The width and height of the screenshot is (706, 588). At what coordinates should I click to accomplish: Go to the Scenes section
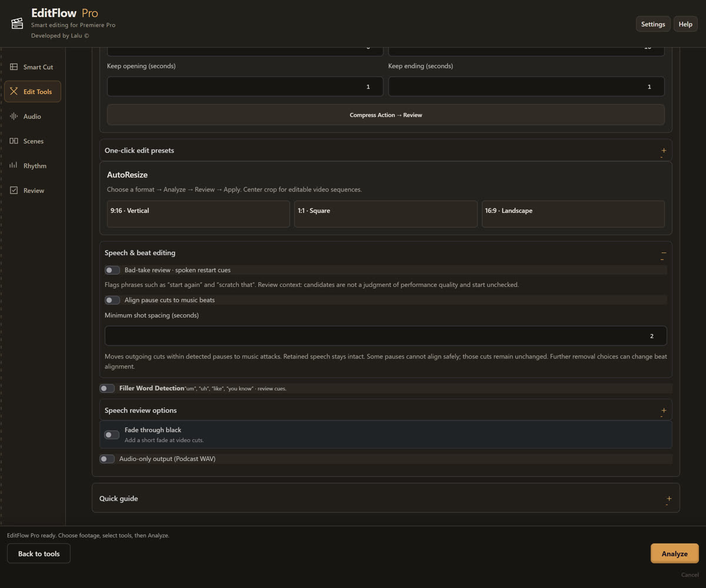[x=32, y=141]
